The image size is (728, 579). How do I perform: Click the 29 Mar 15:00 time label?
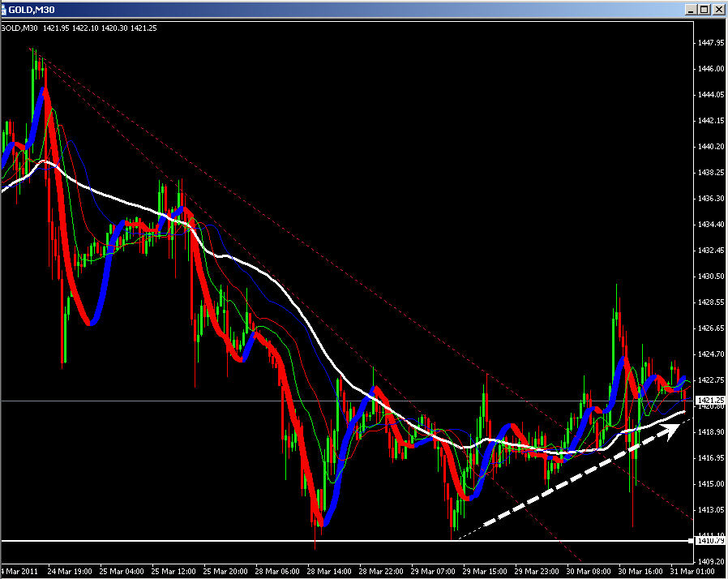coord(485,572)
